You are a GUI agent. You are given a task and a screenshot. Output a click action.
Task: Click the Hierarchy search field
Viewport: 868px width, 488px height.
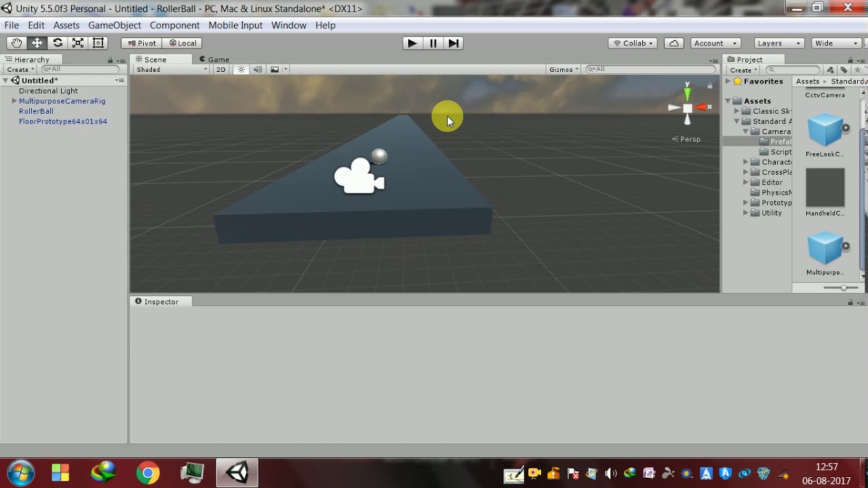80,69
